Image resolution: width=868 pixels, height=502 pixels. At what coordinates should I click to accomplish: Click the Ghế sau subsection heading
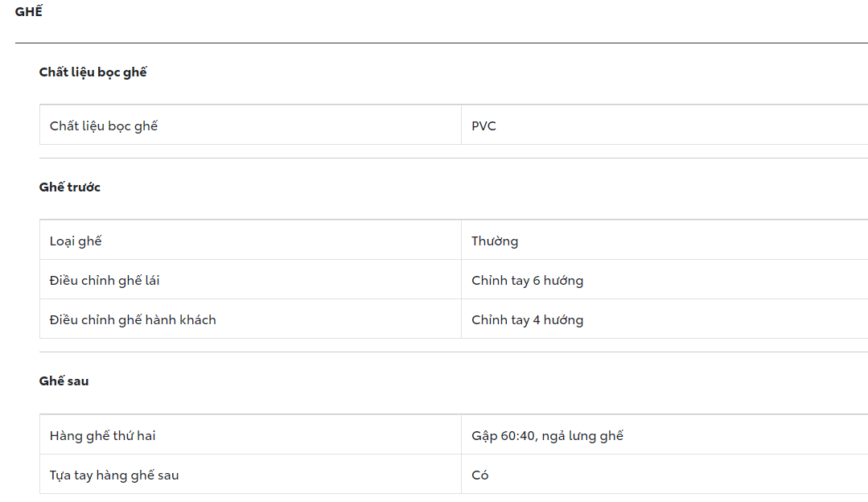[64, 381]
